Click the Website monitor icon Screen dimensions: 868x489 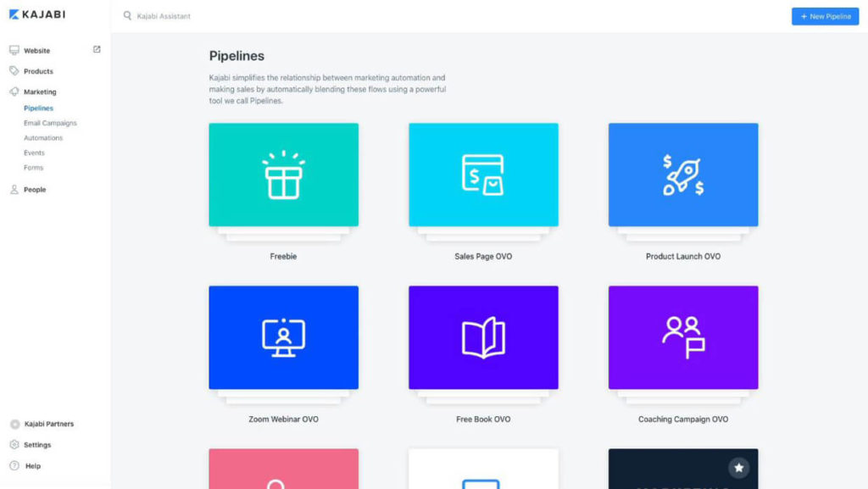[14, 50]
